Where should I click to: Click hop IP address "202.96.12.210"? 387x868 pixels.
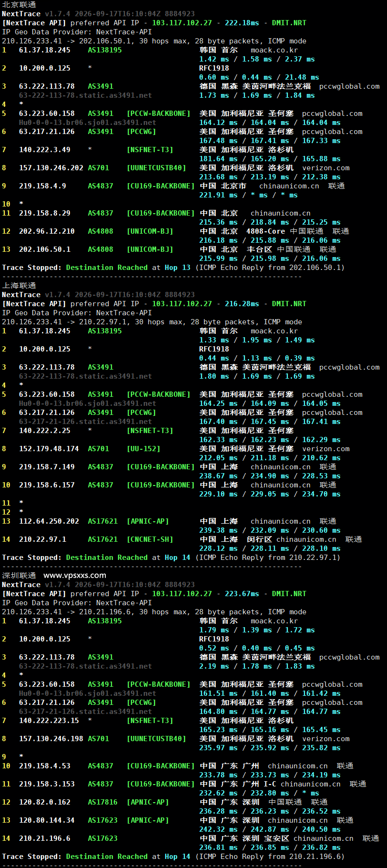[47, 231]
